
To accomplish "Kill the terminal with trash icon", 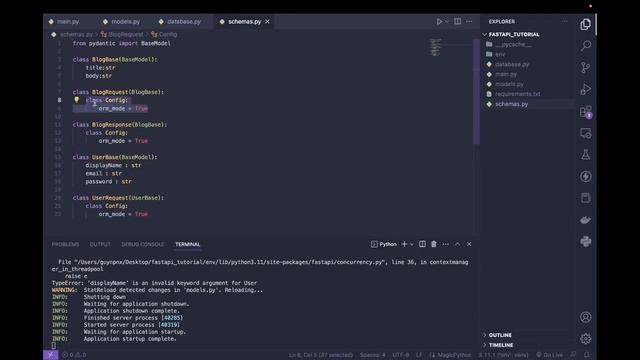I will click(433, 244).
